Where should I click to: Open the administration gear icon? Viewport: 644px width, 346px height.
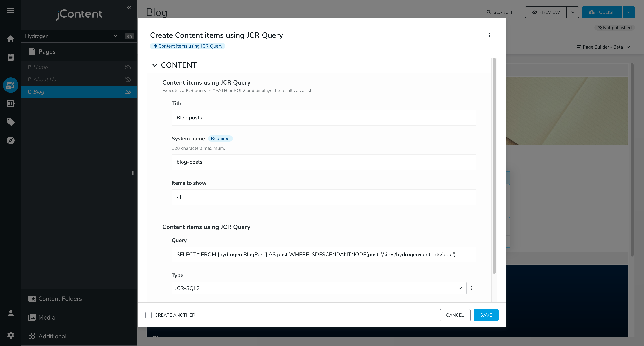click(x=11, y=335)
